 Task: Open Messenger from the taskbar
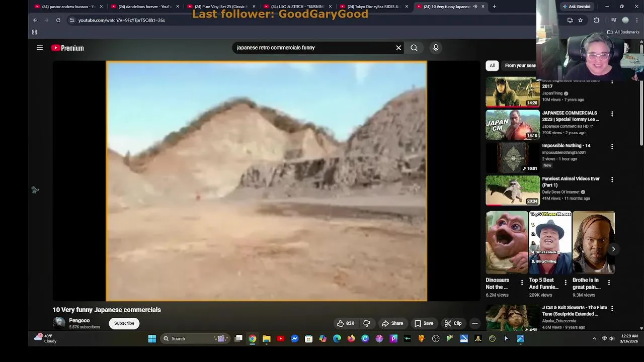point(295,339)
